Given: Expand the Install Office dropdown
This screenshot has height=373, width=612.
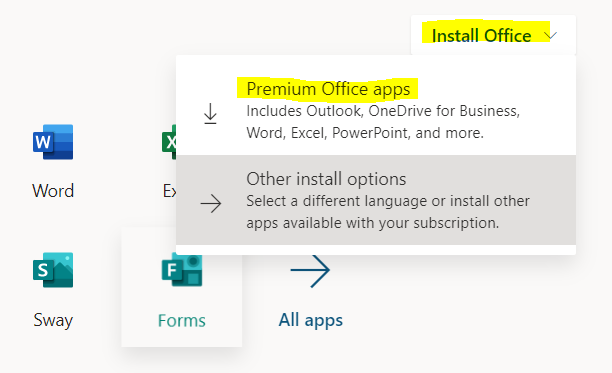Looking at the screenshot, I should 493,35.
